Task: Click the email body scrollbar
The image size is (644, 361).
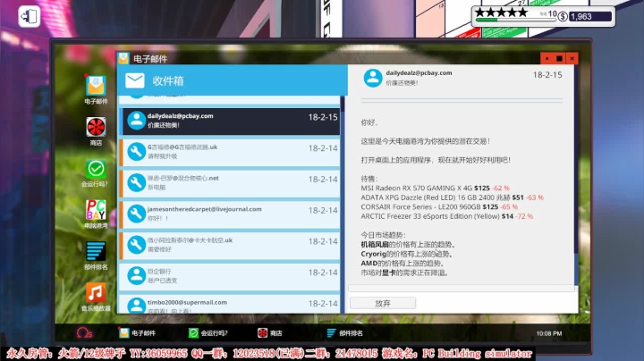Action: tap(576, 176)
